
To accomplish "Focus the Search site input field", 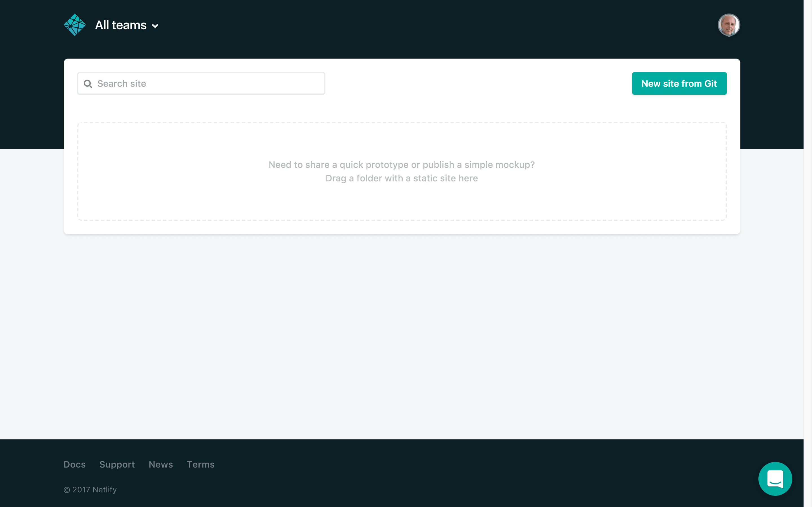I will click(x=208, y=83).
